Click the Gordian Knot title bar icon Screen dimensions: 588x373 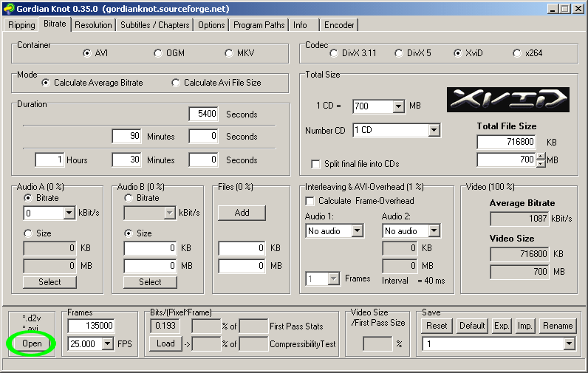point(10,8)
